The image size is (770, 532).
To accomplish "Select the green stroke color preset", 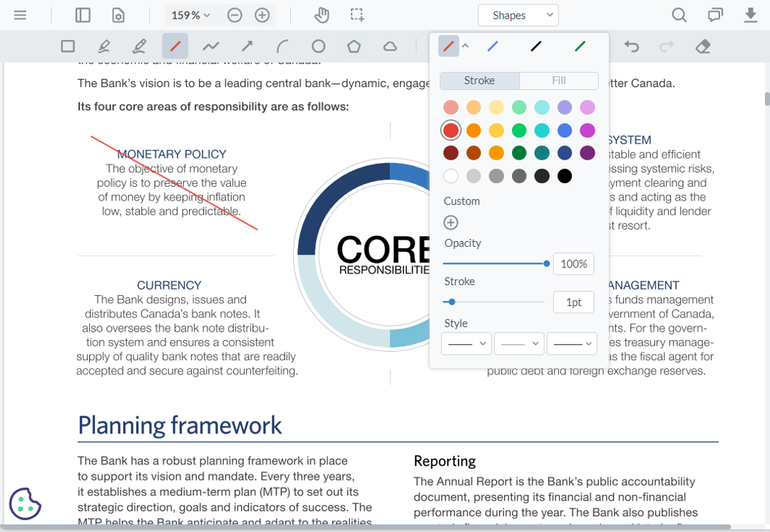I will click(580, 46).
